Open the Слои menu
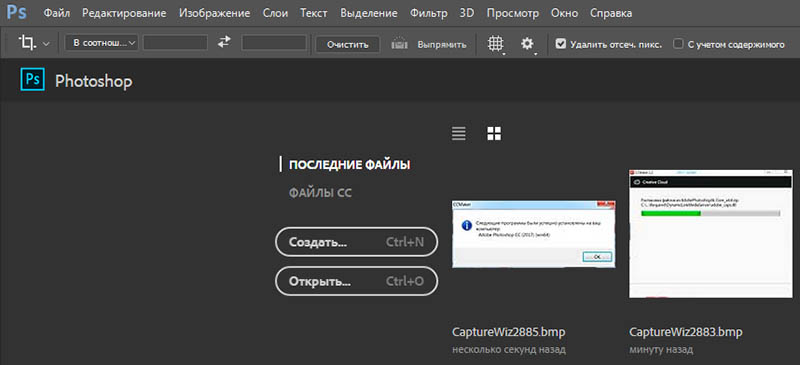800x365 pixels. (x=276, y=13)
